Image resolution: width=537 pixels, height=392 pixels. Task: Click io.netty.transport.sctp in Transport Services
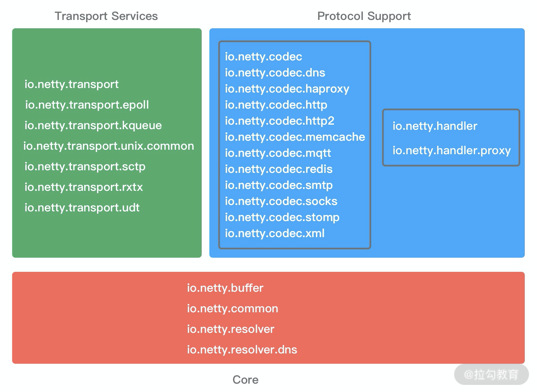click(x=85, y=166)
